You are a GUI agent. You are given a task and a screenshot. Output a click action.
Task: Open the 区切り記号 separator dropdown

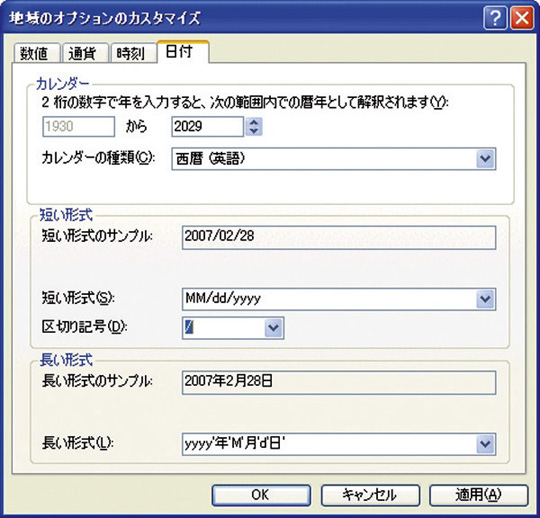click(x=273, y=328)
